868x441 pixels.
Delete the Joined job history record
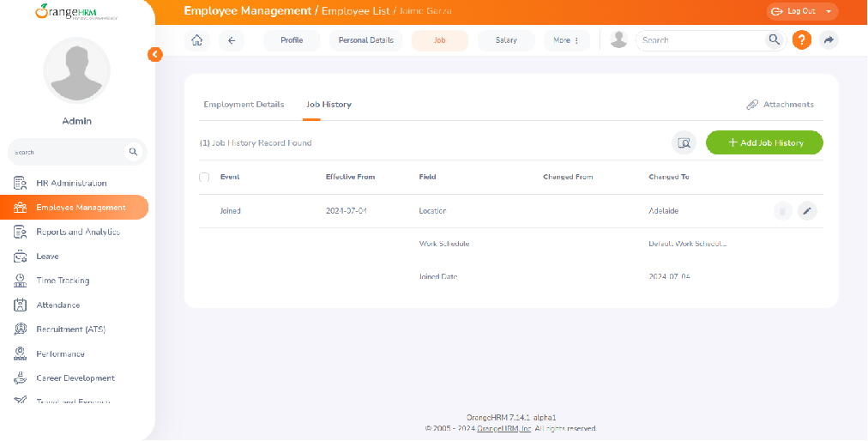point(783,211)
